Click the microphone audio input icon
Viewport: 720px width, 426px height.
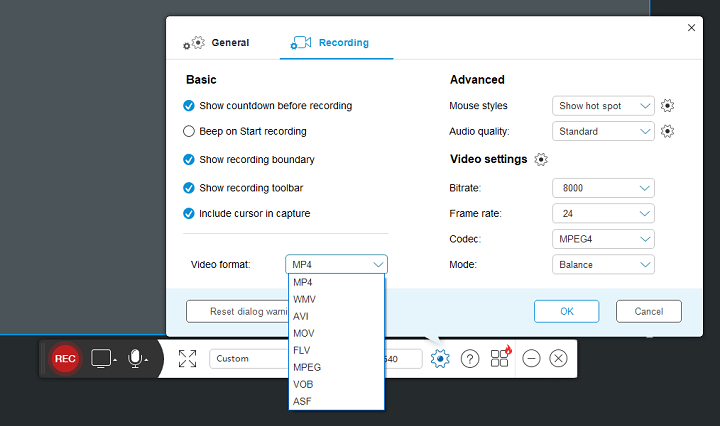coord(135,359)
